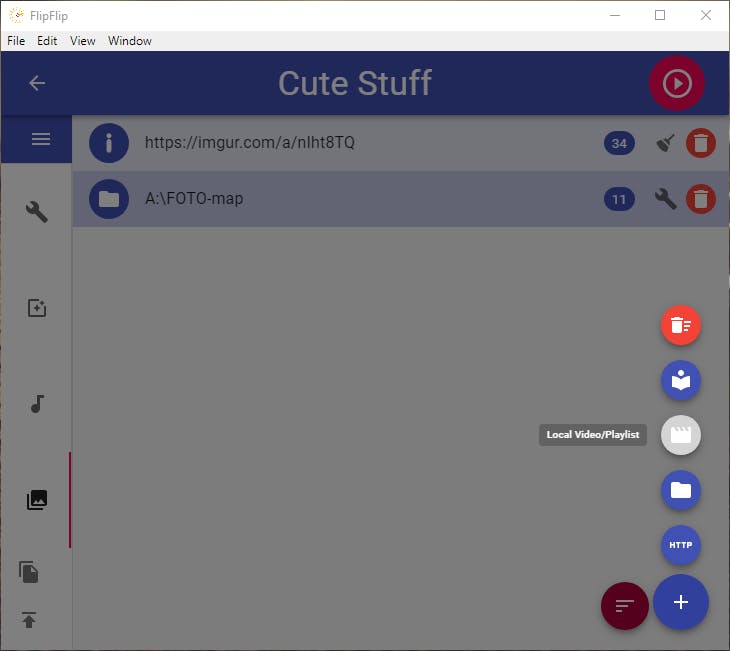Open the Options wrench tab in sidebar
Viewport: 730px width, 651px height.
pos(37,212)
